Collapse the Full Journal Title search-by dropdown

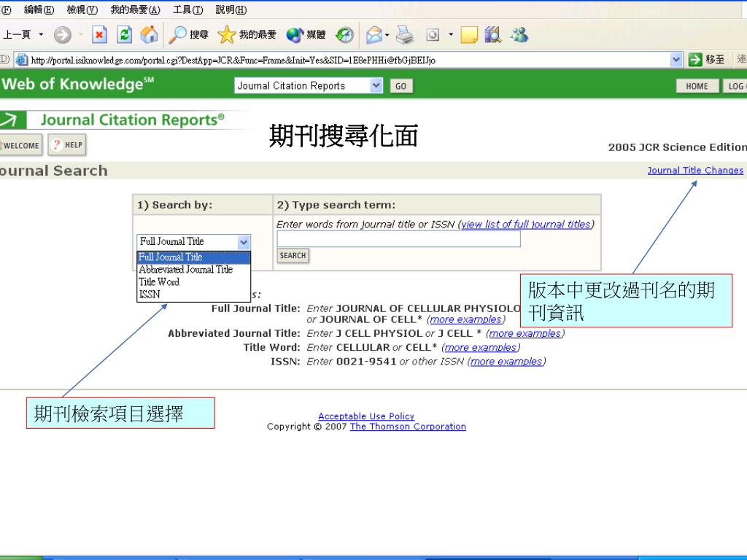click(244, 242)
